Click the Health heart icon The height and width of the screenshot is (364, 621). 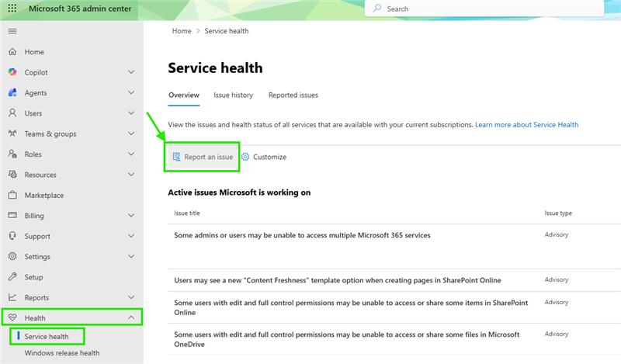[12, 317]
